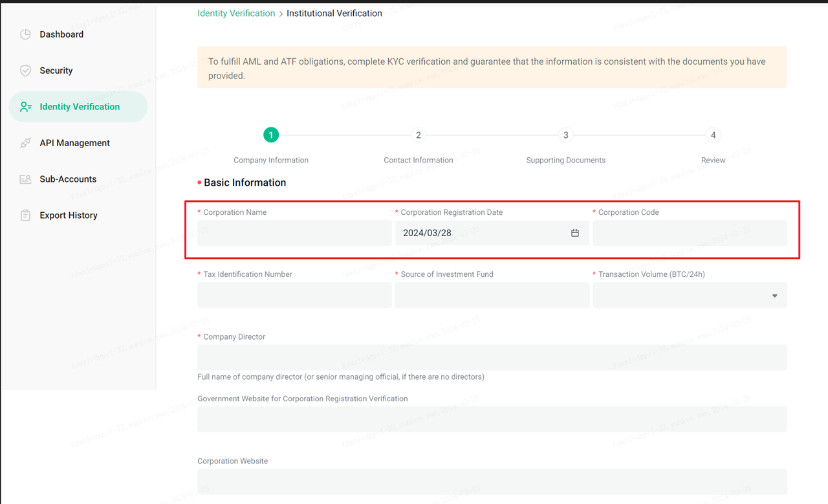Jump to step 2 Contact Information
Screen dimensions: 828x504
coord(419,135)
